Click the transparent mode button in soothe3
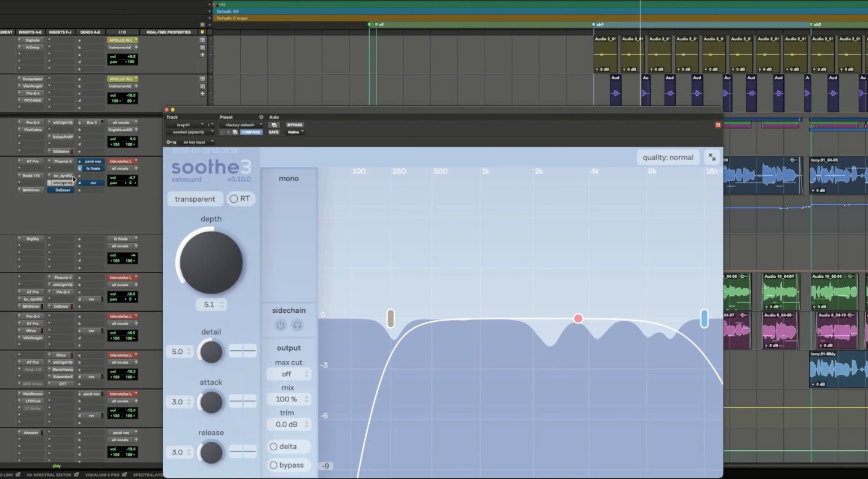 (x=194, y=198)
